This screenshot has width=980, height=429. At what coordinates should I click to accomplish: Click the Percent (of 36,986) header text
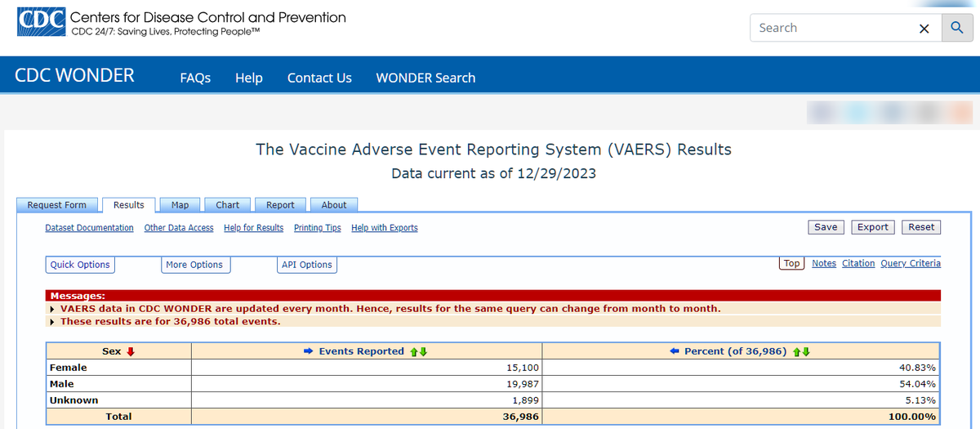(x=736, y=351)
